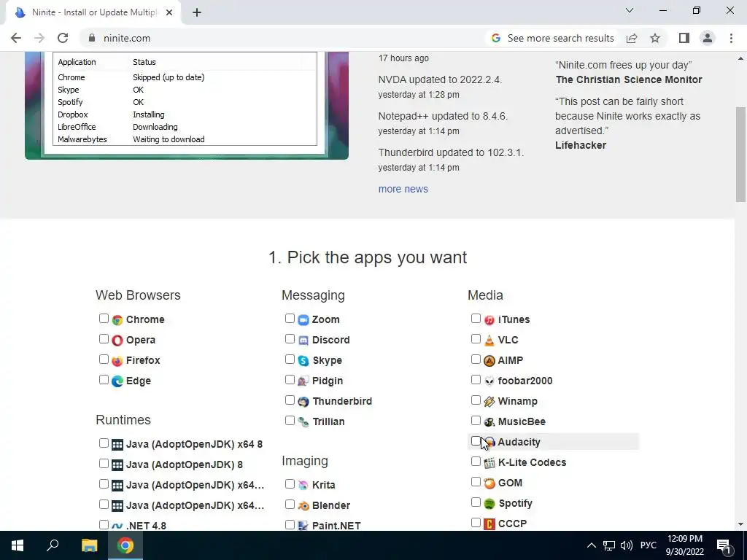Click the Blender app icon
Screen dimensions: 747x560
point(303,506)
